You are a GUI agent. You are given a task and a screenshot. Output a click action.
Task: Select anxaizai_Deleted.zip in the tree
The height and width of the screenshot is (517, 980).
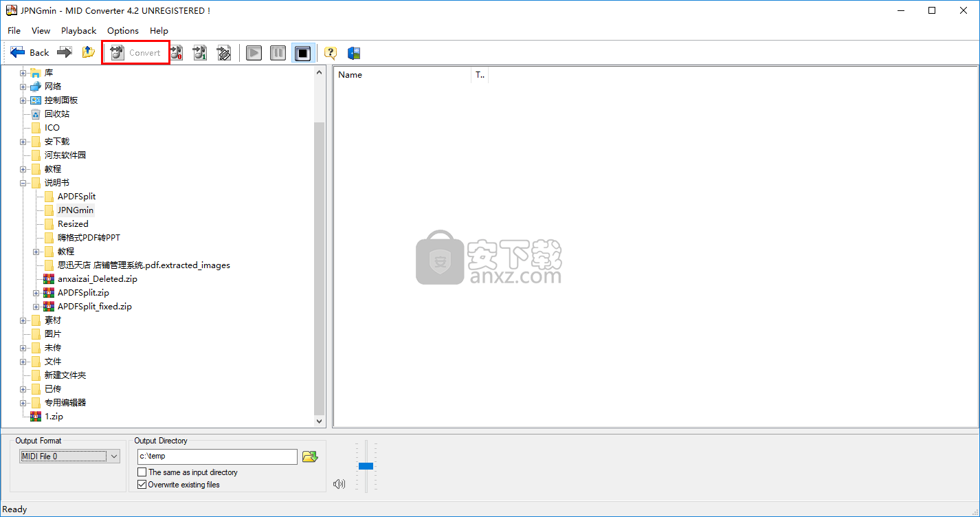click(x=97, y=279)
